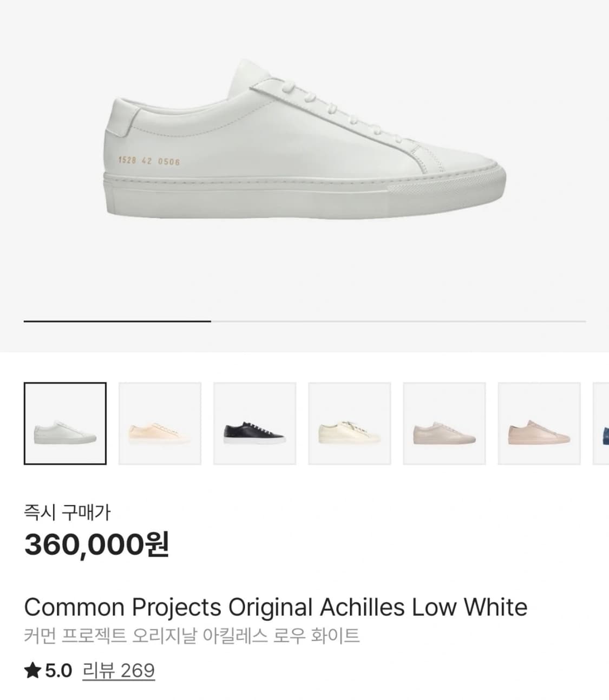This screenshot has height=700, width=609.
Task: Click the main sneaker's thick white sole
Action: (x=303, y=194)
